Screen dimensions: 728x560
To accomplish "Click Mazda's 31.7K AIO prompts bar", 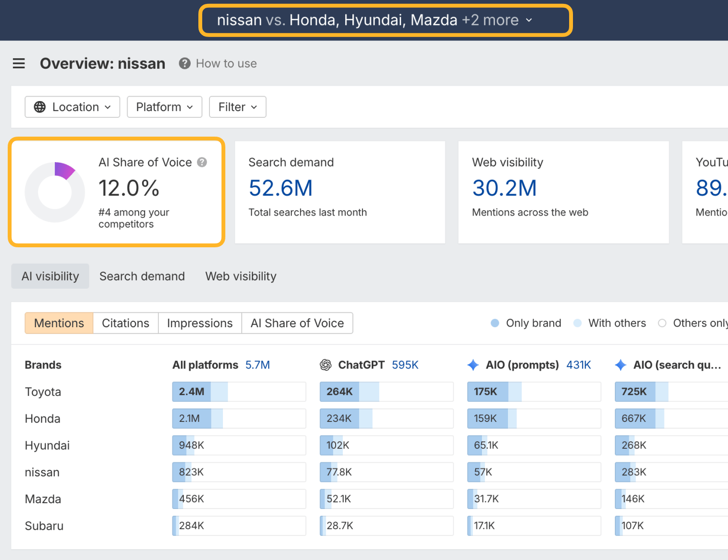I will (x=534, y=499).
